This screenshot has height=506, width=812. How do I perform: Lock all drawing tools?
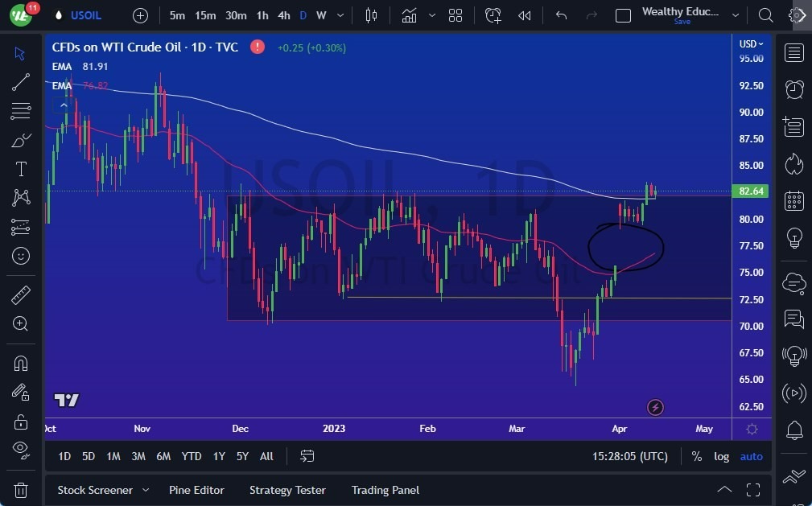20,421
